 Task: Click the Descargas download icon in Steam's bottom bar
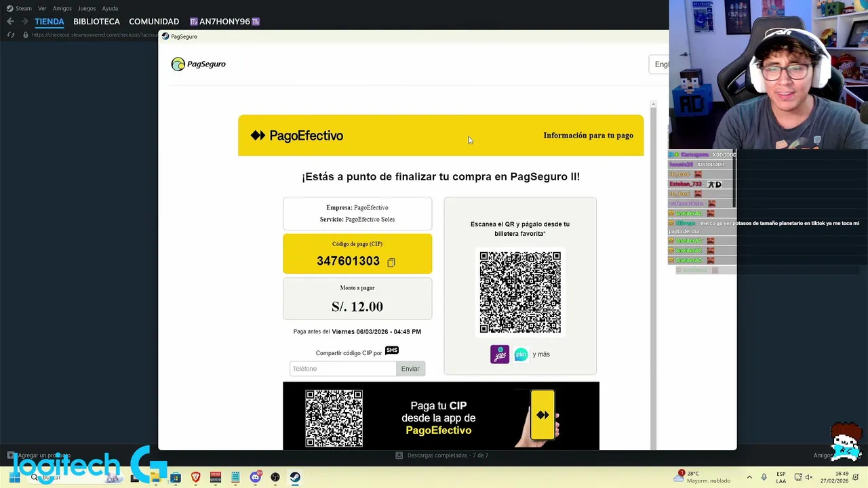(x=399, y=455)
